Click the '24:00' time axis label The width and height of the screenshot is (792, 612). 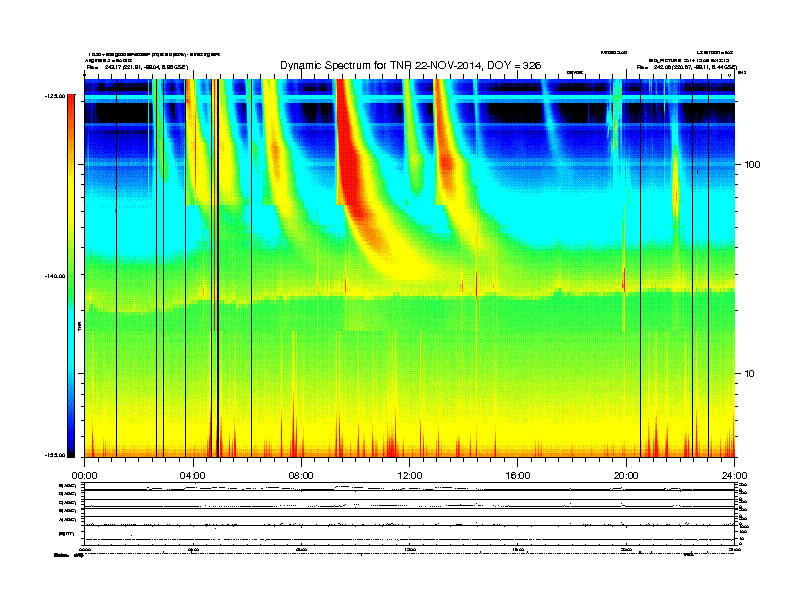(734, 476)
